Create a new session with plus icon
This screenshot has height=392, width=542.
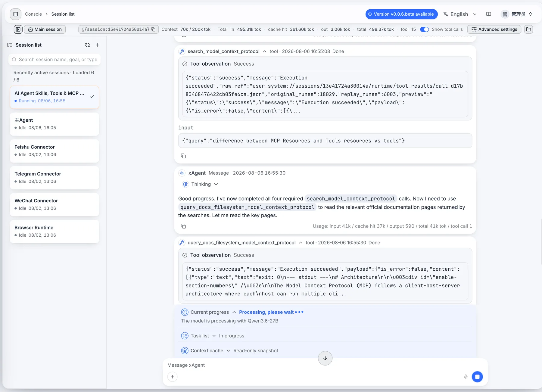click(98, 45)
